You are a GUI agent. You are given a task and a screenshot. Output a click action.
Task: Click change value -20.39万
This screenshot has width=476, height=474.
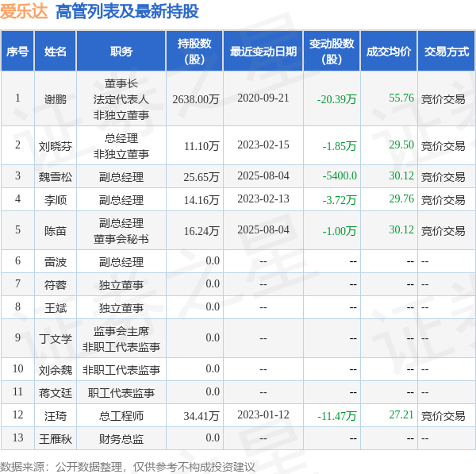[336, 99]
